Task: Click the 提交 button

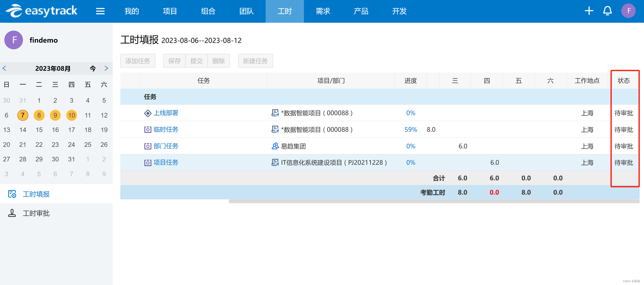Action: point(197,61)
